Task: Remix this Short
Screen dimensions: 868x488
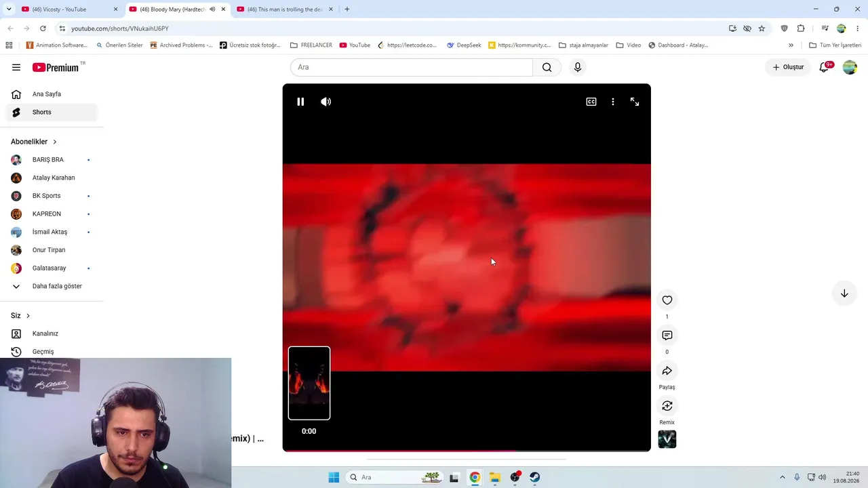Action: 667,406
